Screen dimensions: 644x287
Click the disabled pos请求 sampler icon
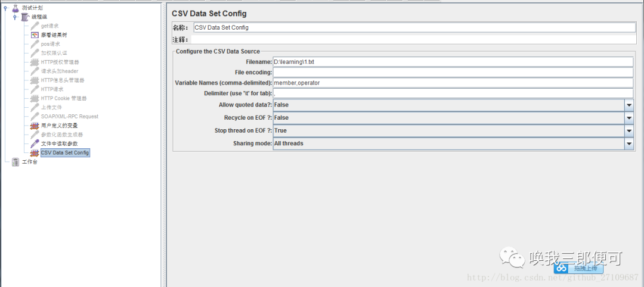point(35,44)
